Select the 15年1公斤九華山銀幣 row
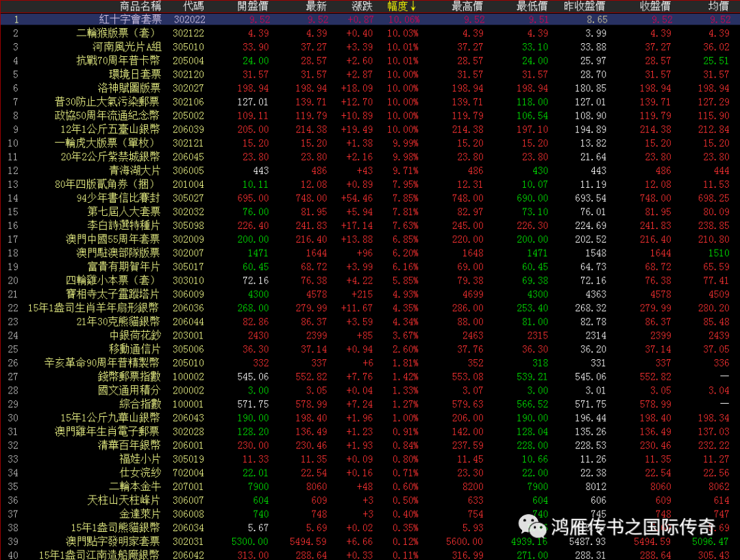The image size is (740, 560). click(x=370, y=418)
